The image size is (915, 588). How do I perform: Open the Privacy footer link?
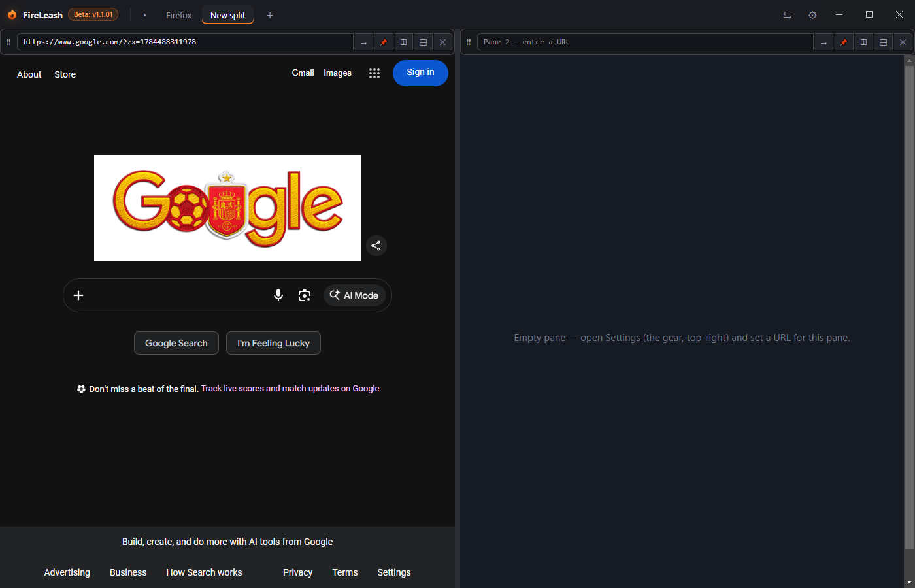(x=297, y=572)
